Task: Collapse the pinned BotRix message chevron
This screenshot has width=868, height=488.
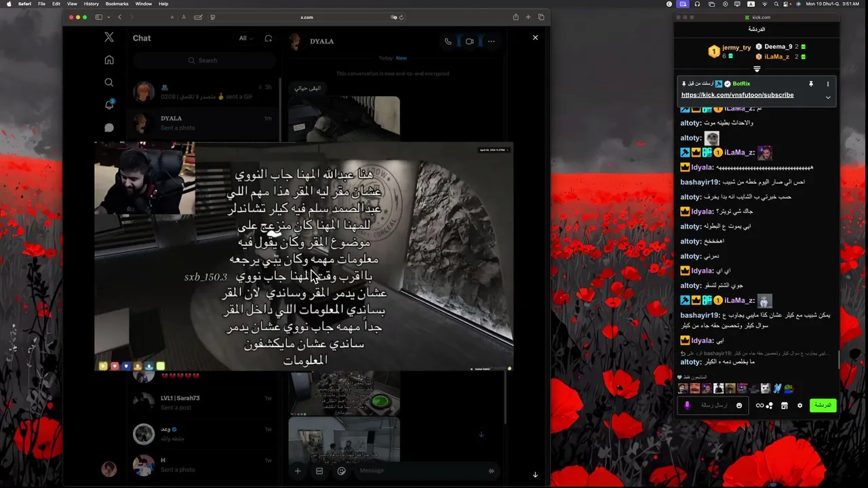Action: [x=827, y=98]
